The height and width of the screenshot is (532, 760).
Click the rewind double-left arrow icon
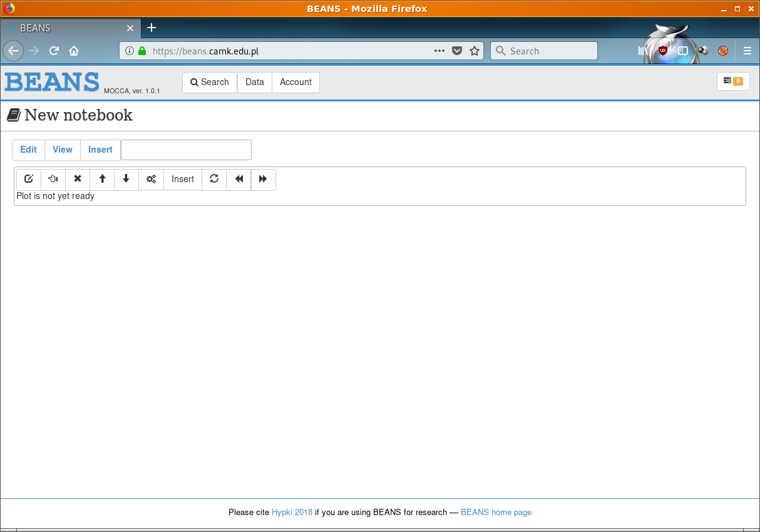239,179
